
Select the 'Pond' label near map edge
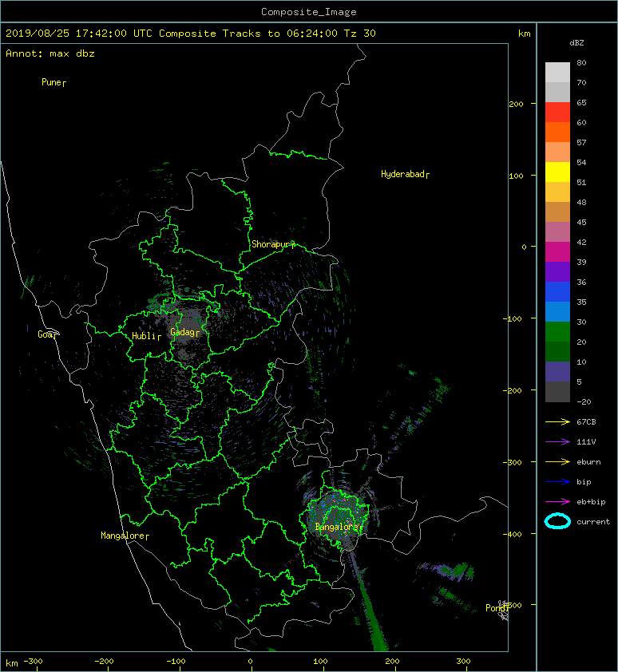point(495,607)
